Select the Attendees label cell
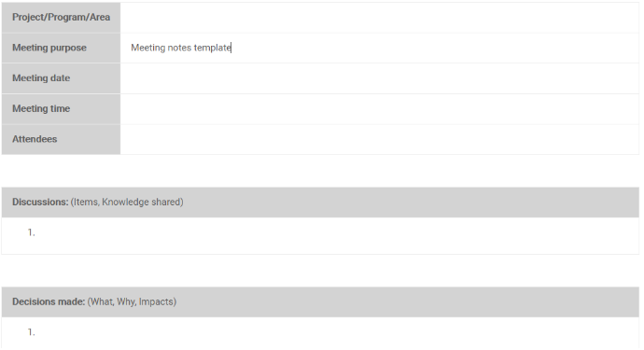Image resolution: width=644 pixels, height=350 pixels. (61, 139)
